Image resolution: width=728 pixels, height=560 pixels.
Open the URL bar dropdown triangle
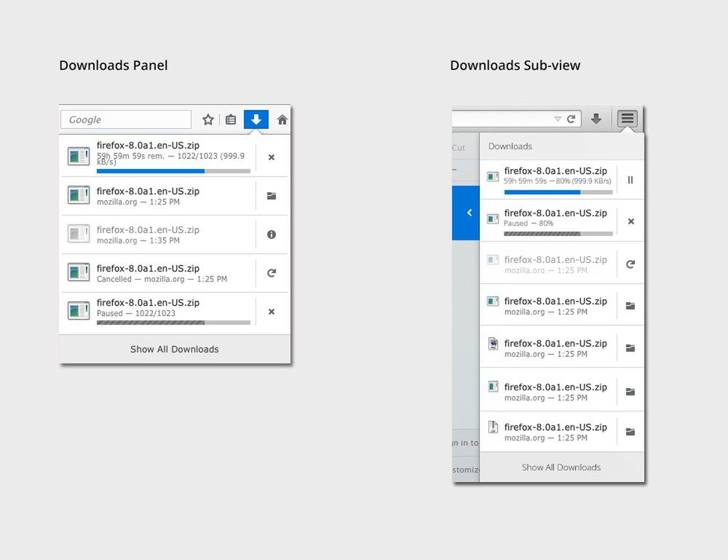(x=558, y=119)
